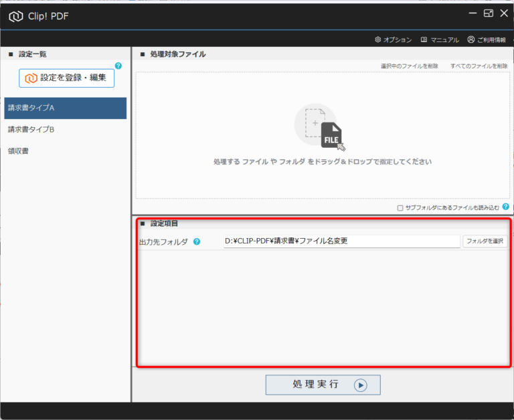
Task: Click help icon beside サブフォルダ checkbox
Action: 506,207
